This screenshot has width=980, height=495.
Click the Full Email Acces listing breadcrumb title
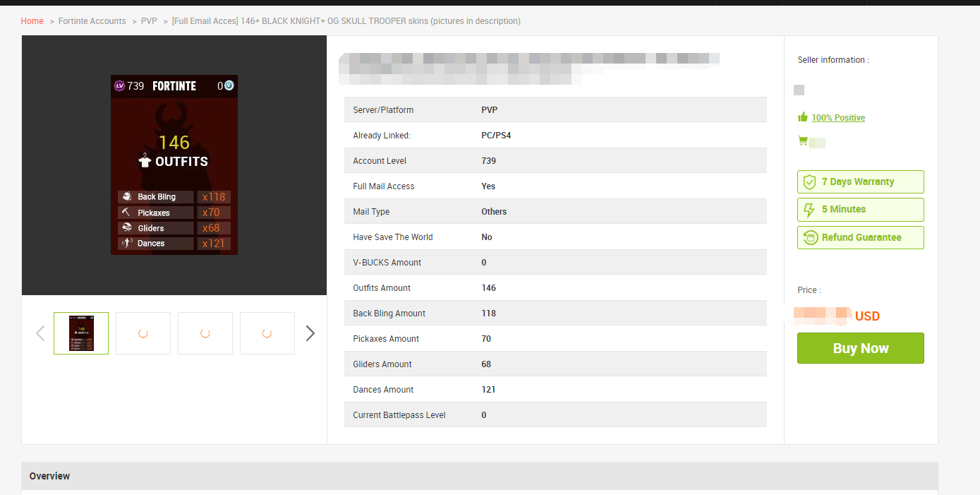tap(346, 21)
